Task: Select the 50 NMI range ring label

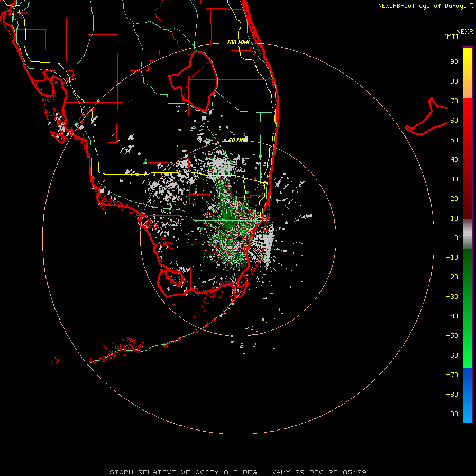Action: (x=238, y=140)
